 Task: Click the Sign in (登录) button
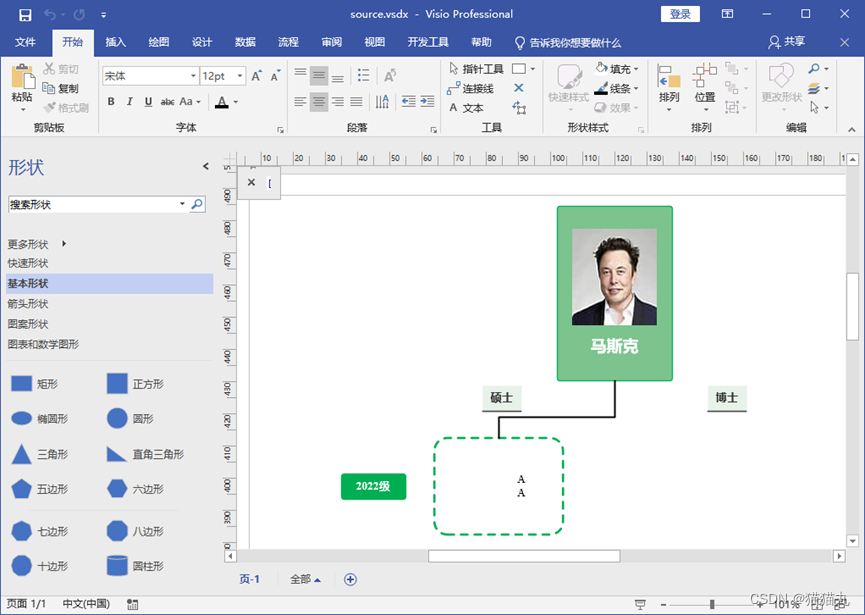click(x=680, y=14)
